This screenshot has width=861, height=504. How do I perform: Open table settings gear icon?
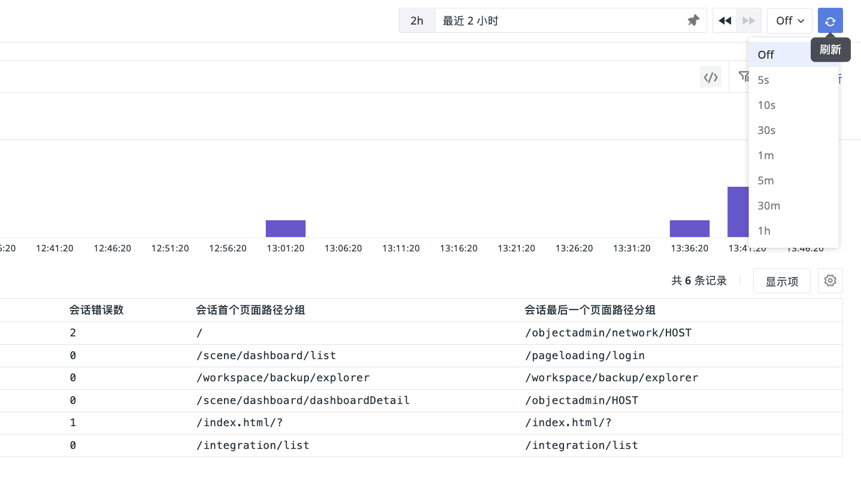pyautogui.click(x=830, y=281)
